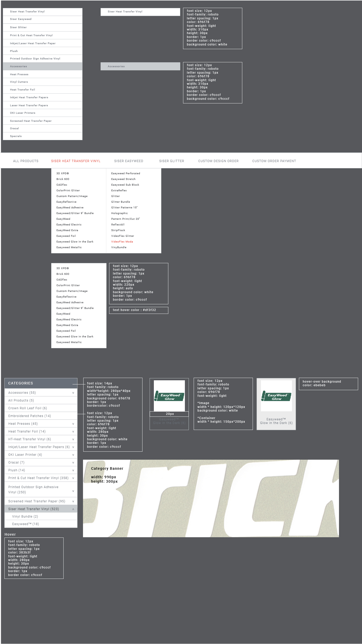
Task: Expand the Oracal (7) category chevron
Action: [73, 463]
